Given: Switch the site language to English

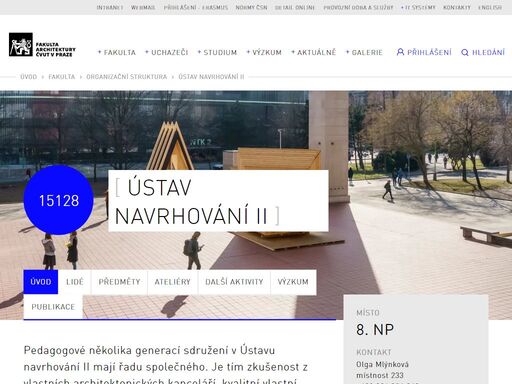Looking at the screenshot, I should click(x=490, y=7).
